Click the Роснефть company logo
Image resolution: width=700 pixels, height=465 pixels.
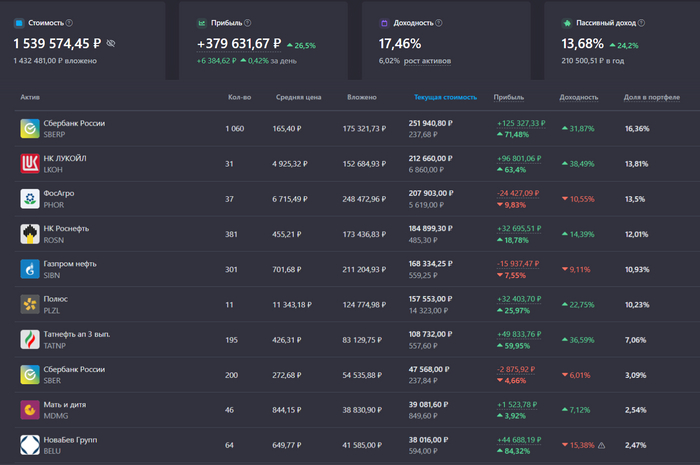click(x=30, y=234)
